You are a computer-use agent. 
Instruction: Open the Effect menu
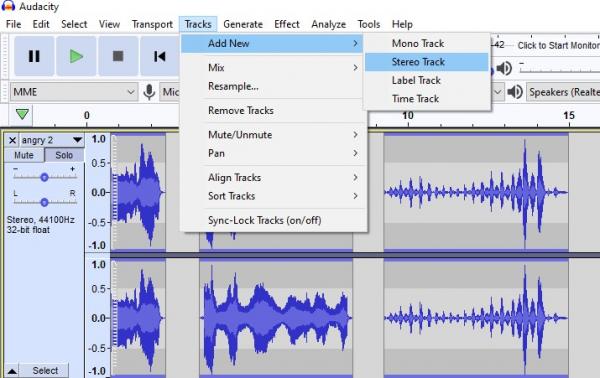[x=287, y=24]
